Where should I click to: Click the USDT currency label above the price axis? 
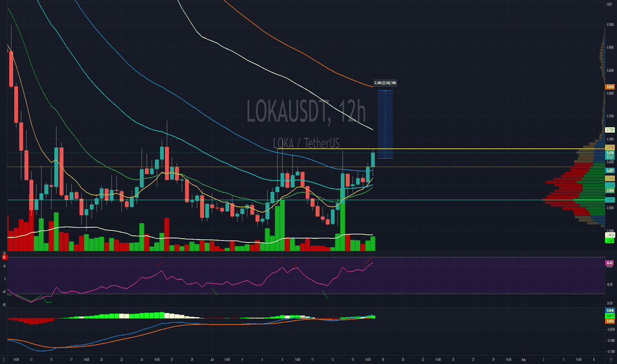pyautogui.click(x=610, y=5)
